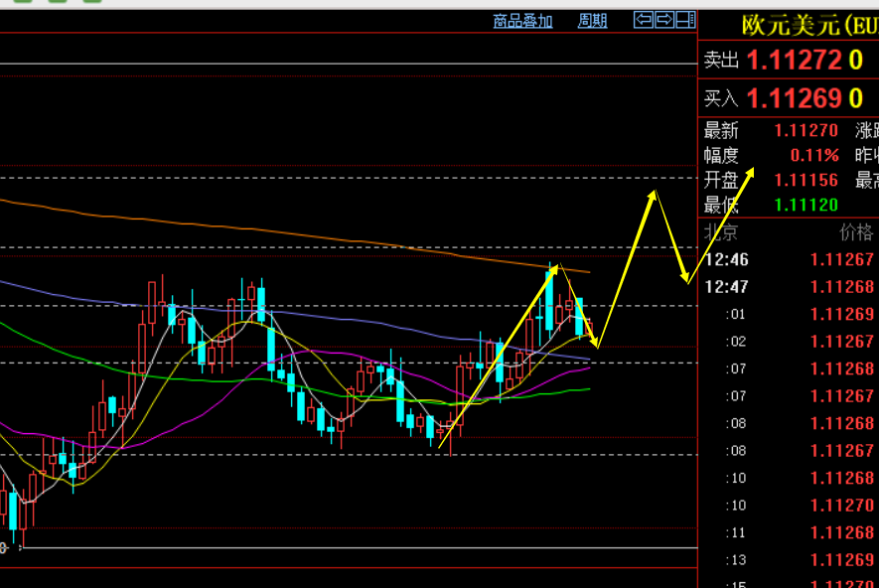
Task: Open the 商品叠加 overlay link
Action: pos(523,21)
